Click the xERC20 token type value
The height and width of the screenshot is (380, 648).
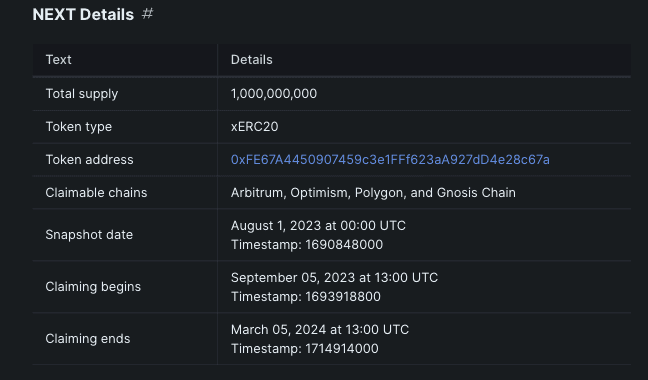255,127
